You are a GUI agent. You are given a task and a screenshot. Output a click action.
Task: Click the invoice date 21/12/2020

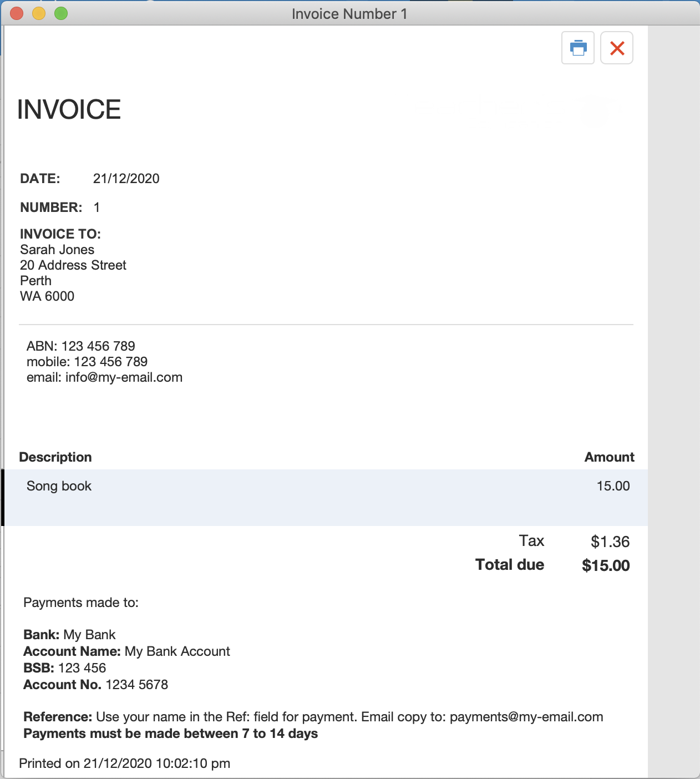pyautogui.click(x=126, y=179)
